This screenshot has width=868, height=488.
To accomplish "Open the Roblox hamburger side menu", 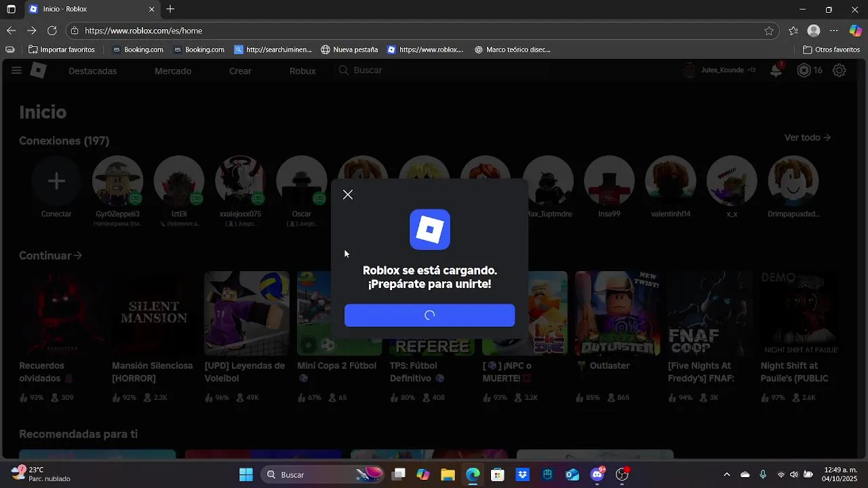I will [16, 70].
